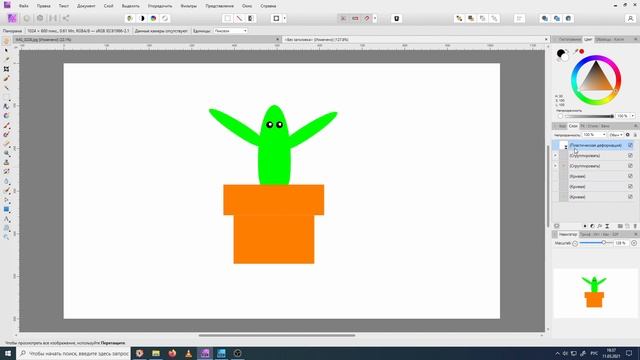This screenshot has width=640, height=360.
Task: Switch to Образцы panel tab
Action: coord(603,39)
